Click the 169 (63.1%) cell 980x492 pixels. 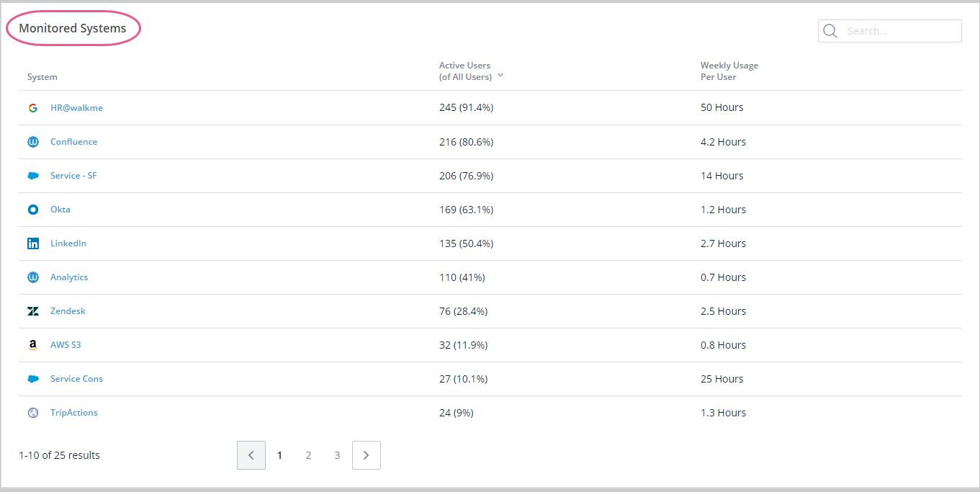[x=466, y=210]
